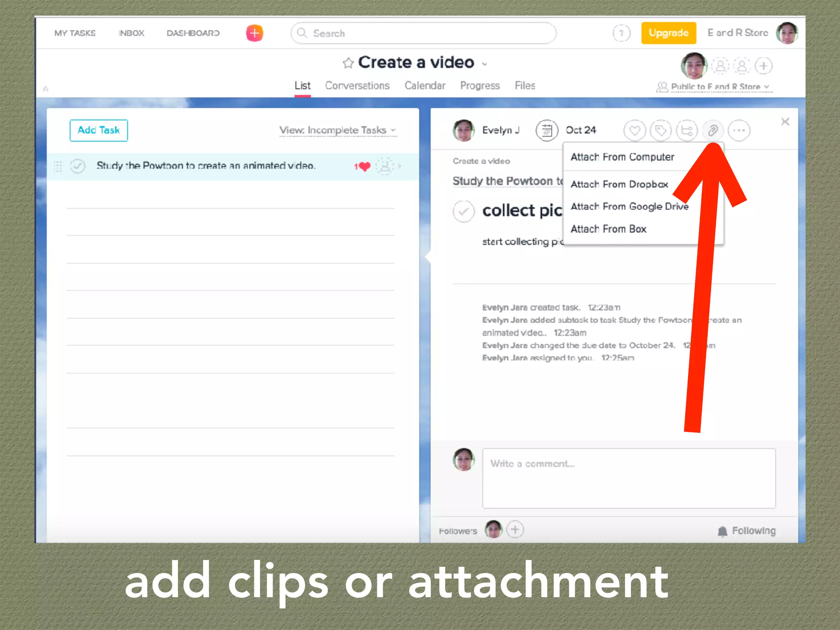
Task: Close the task detail pane
Action: pos(785,122)
